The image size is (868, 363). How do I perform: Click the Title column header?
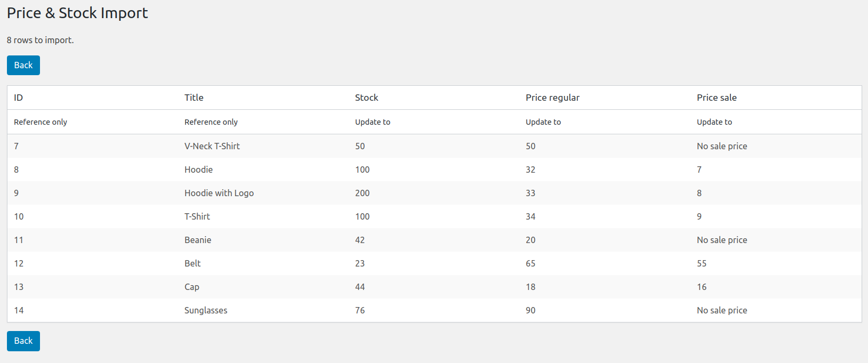[x=194, y=98]
